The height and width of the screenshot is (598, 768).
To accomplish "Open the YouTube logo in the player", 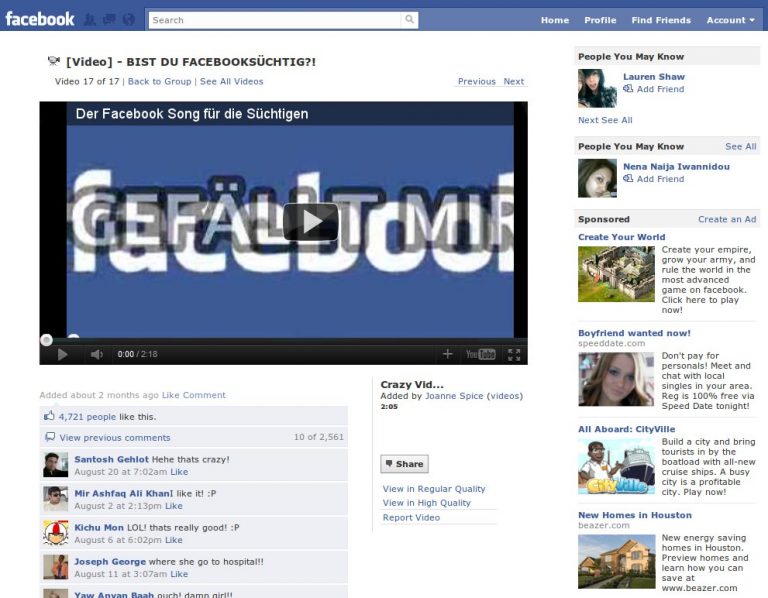I will click(480, 354).
